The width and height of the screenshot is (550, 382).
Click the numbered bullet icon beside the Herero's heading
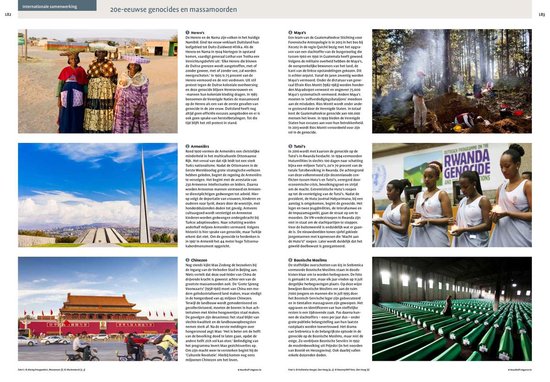click(x=187, y=32)
